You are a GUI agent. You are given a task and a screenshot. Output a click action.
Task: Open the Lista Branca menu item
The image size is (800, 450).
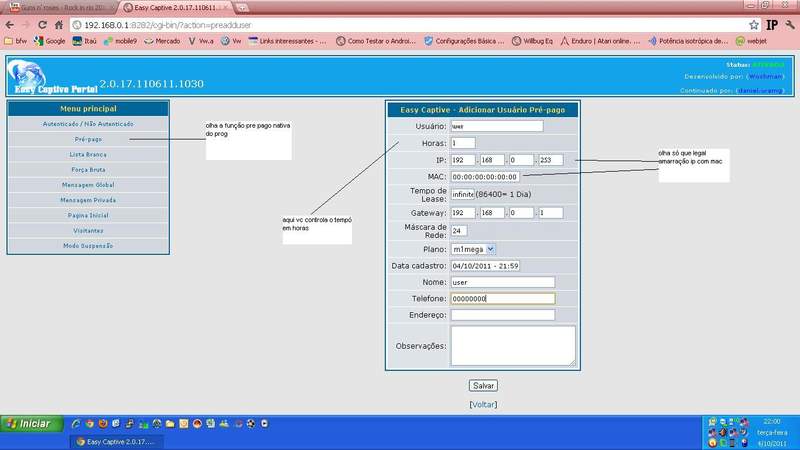[x=88, y=155]
